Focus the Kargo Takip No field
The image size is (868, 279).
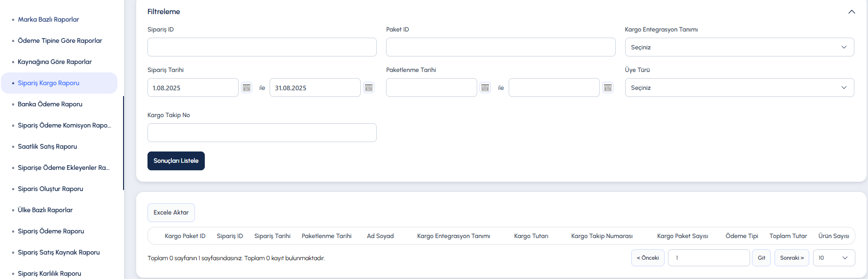(262, 133)
